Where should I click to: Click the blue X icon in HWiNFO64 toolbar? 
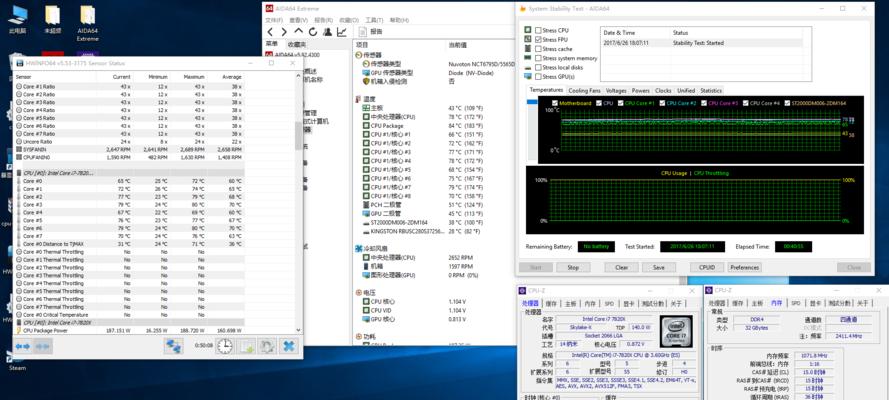[x=289, y=346]
